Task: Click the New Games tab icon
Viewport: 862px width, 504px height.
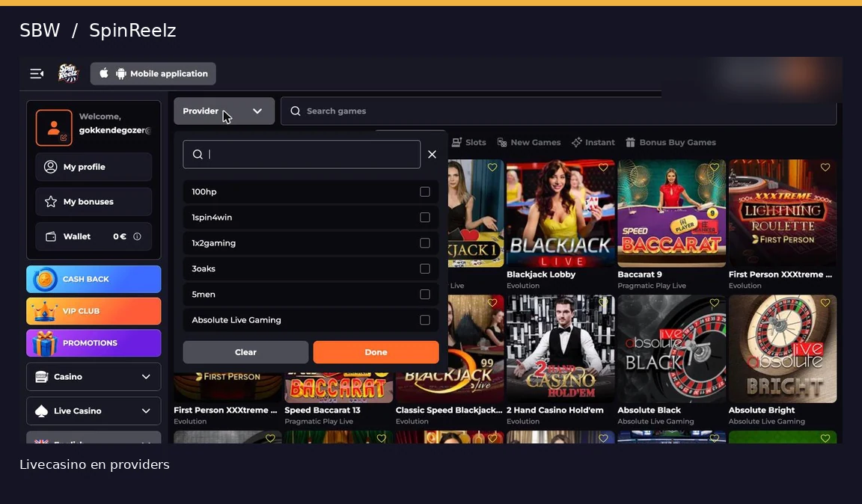Action: click(x=501, y=142)
